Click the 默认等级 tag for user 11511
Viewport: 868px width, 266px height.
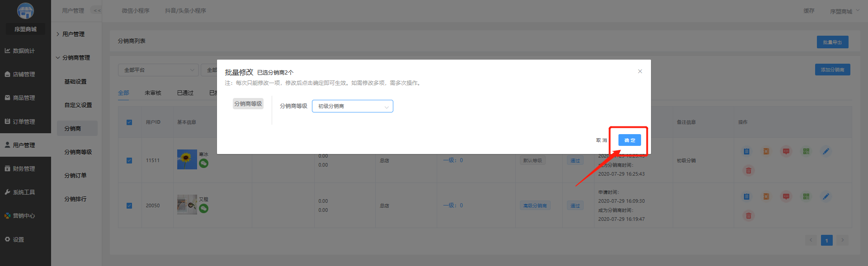533,160
